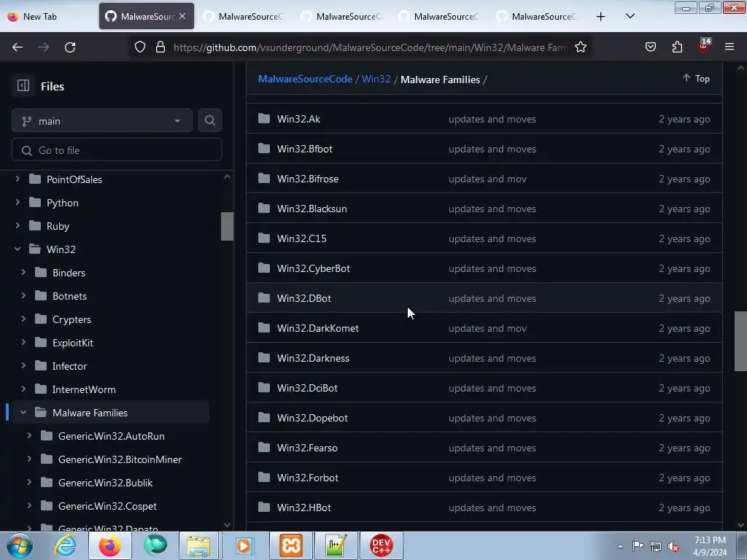747x560 pixels.
Task: Click the file tree search icon
Action: [x=209, y=120]
